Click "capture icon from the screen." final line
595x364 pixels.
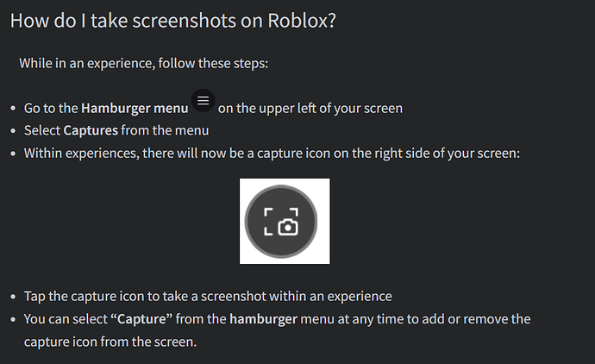pos(110,342)
